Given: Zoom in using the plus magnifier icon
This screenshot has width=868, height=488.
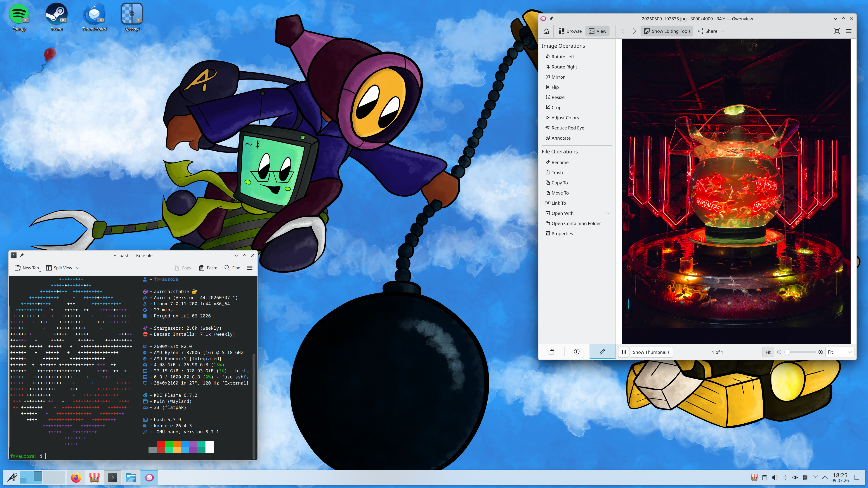Looking at the screenshot, I should (x=821, y=352).
